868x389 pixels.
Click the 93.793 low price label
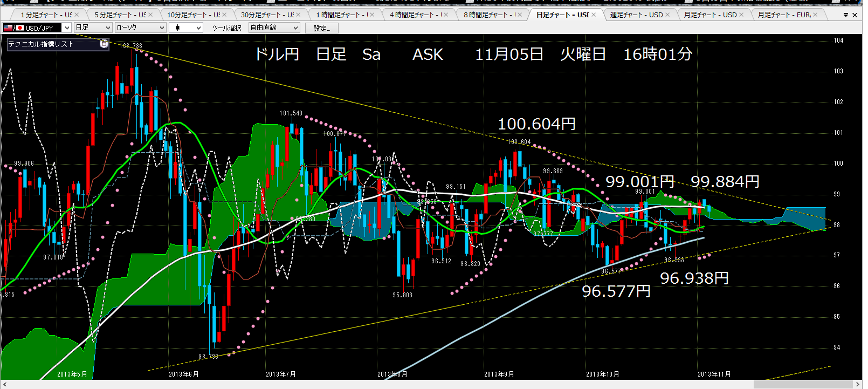[x=208, y=357]
